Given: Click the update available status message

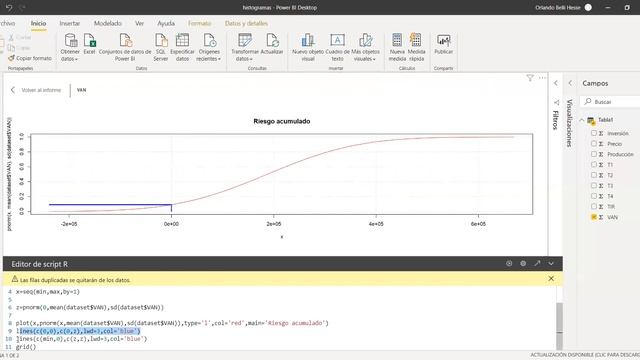Looking at the screenshot, I should tap(584, 355).
